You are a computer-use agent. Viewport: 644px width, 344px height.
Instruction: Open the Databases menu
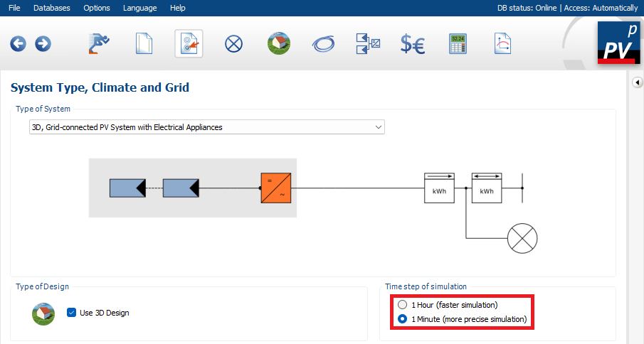pos(52,8)
